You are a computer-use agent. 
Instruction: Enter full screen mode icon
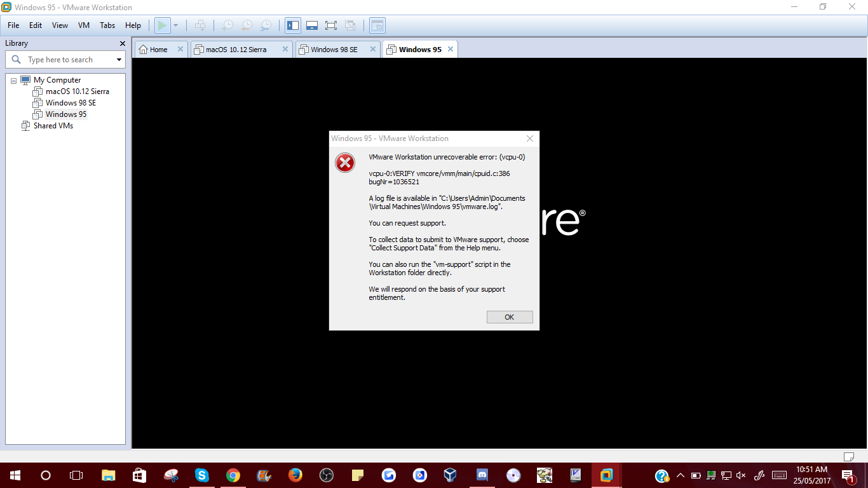pyautogui.click(x=331, y=25)
